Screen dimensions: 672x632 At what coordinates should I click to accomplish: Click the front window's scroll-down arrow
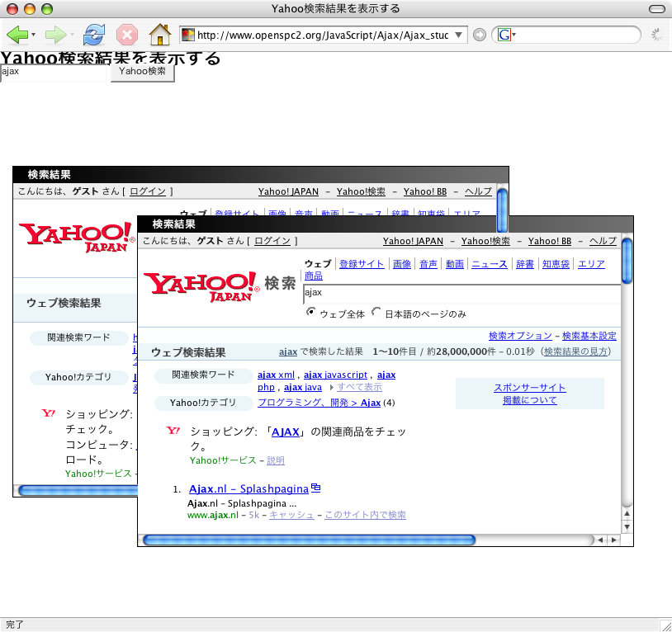point(627,527)
